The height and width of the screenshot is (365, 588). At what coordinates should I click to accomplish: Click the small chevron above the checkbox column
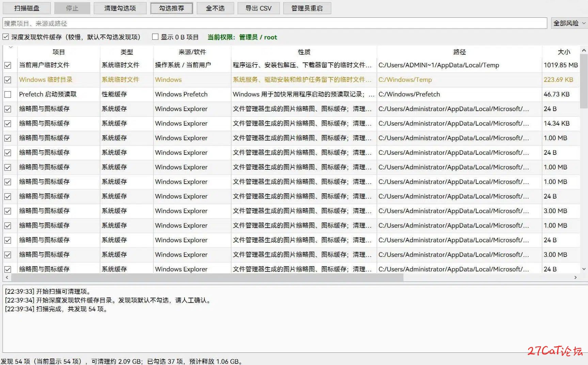[x=11, y=47]
